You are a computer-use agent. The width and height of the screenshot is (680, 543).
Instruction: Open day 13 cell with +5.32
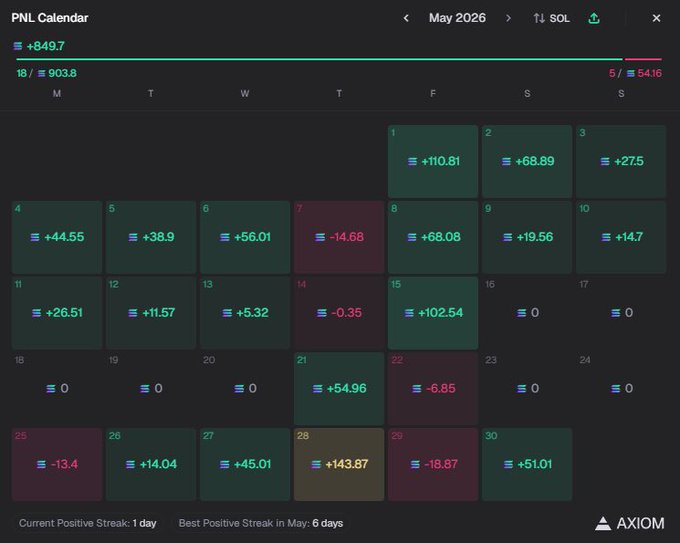pos(245,313)
